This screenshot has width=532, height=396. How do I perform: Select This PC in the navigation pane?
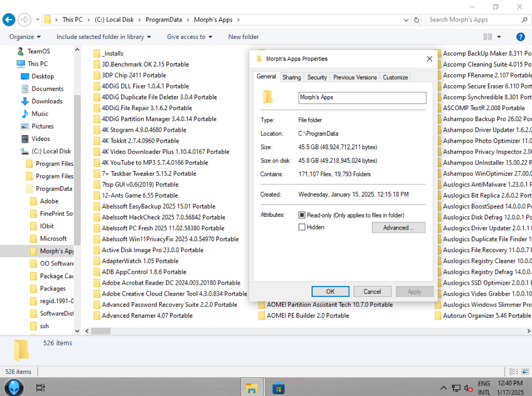coord(37,64)
